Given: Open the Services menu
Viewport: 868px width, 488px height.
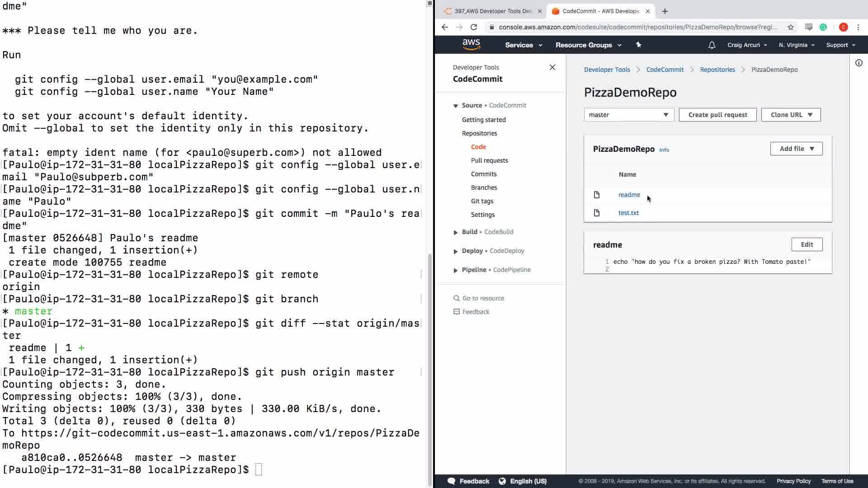Looking at the screenshot, I should [x=523, y=45].
